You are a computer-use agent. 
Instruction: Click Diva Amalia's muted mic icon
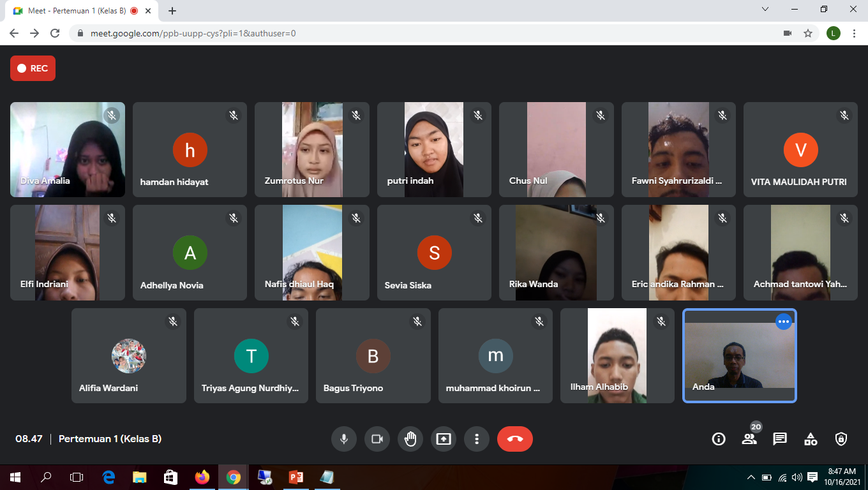click(112, 115)
